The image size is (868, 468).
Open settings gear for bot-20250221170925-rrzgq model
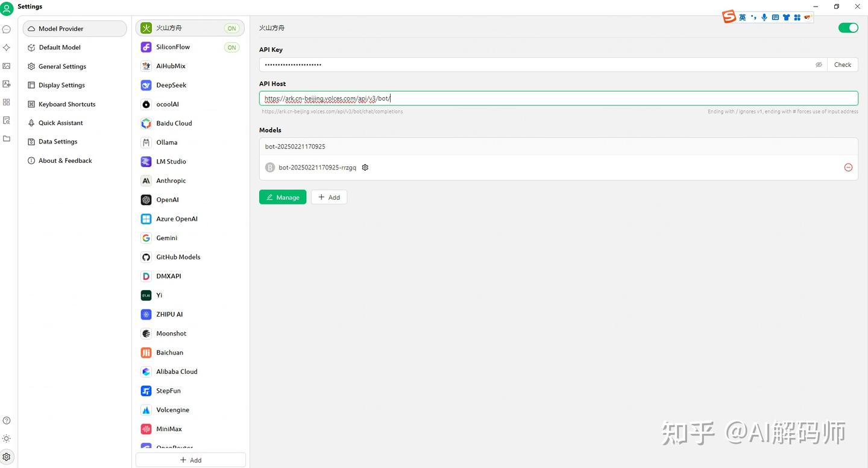click(x=365, y=167)
